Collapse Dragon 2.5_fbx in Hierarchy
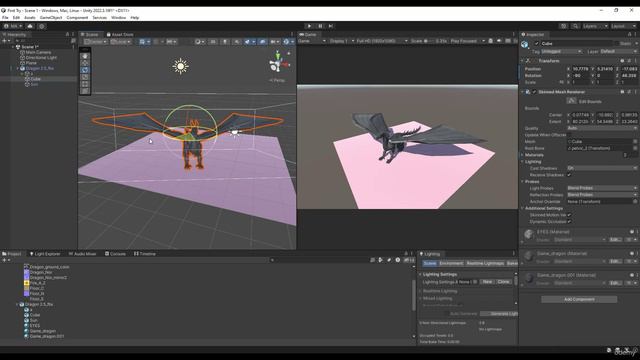Image resolution: width=640 pixels, height=360 pixels. click(x=18, y=69)
